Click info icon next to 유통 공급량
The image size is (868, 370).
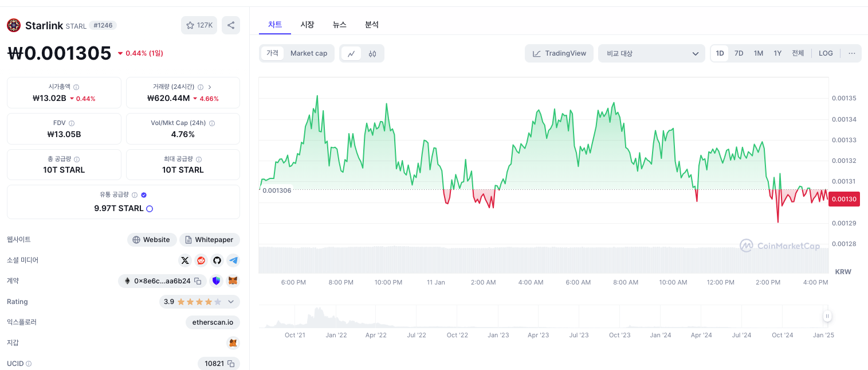(135, 195)
